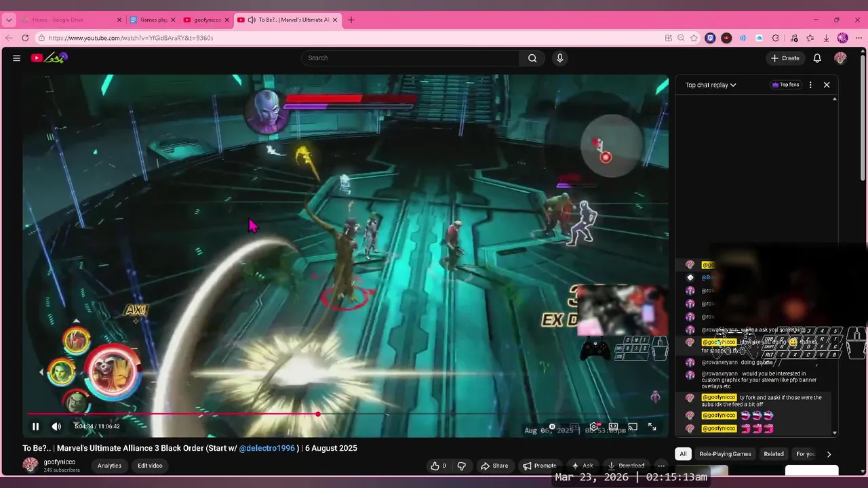Go back in the browser
The image size is (868, 488).
[9, 38]
